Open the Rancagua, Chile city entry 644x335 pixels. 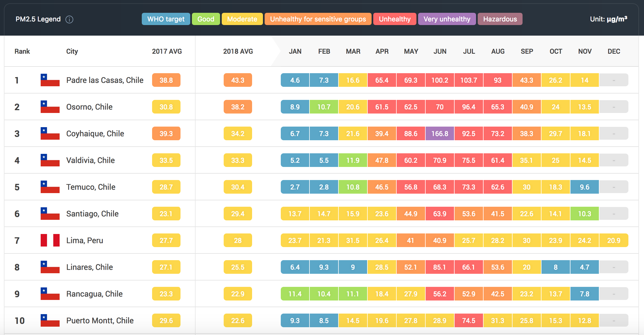tap(94, 294)
